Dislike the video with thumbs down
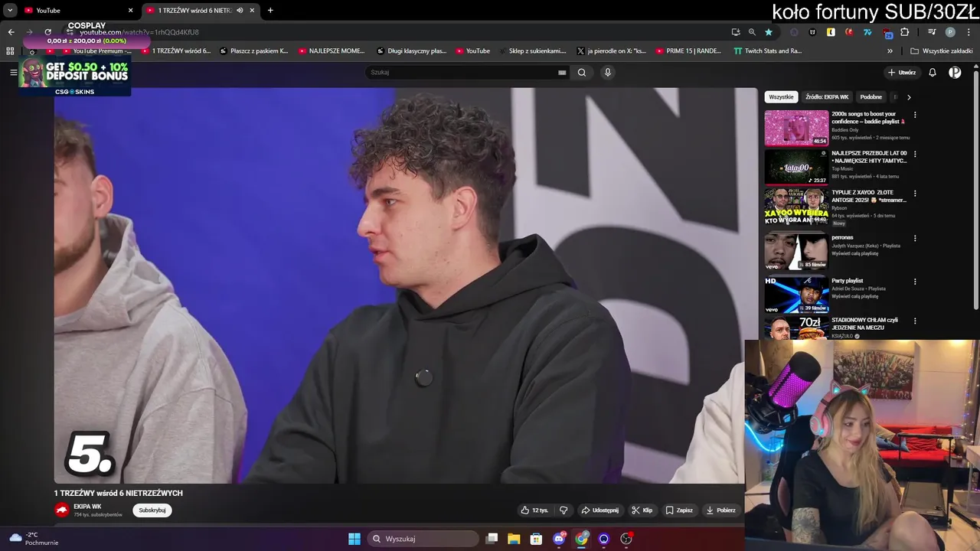 pyautogui.click(x=563, y=510)
